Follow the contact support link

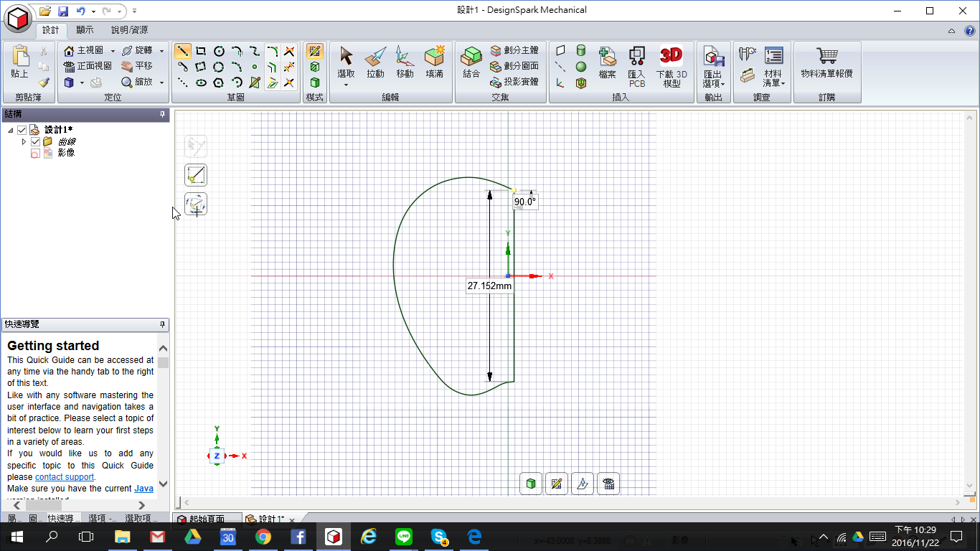[x=65, y=477]
